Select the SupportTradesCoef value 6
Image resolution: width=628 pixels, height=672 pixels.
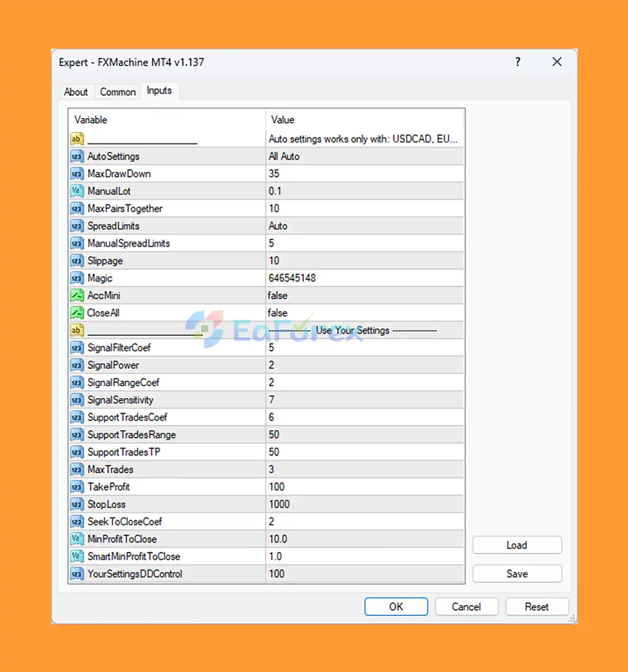click(x=365, y=417)
